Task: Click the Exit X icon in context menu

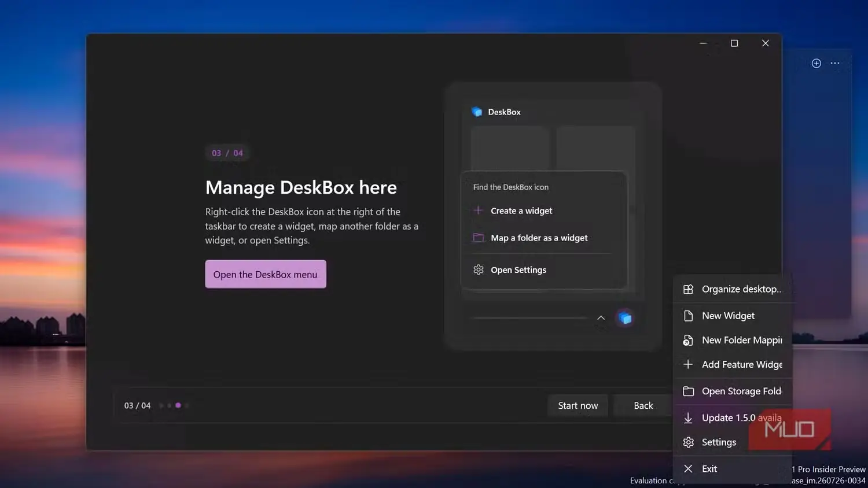Action: click(688, 469)
